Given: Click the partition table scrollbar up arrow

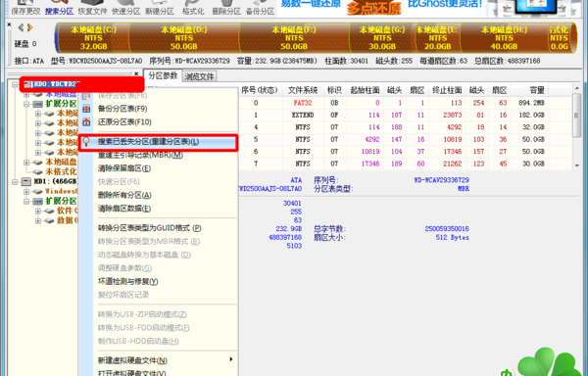Looking at the screenshot, I should pos(577,88).
